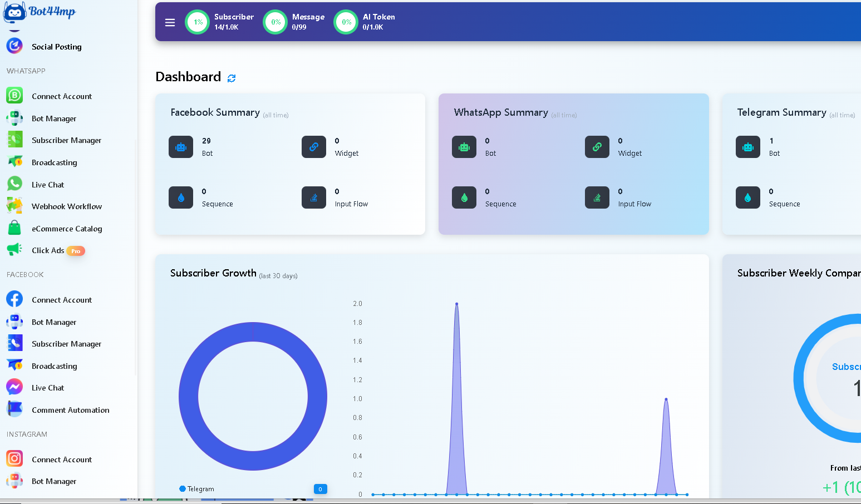Toggle the hamburger sidebar menu icon

pos(170,23)
